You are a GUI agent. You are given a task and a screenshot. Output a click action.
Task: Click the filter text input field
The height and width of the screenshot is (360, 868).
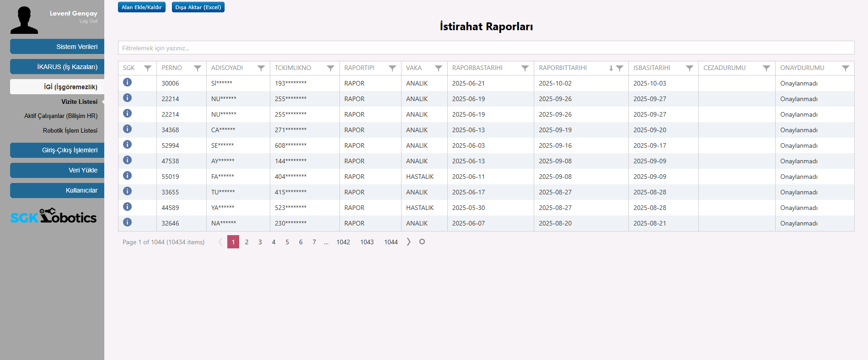coord(486,48)
